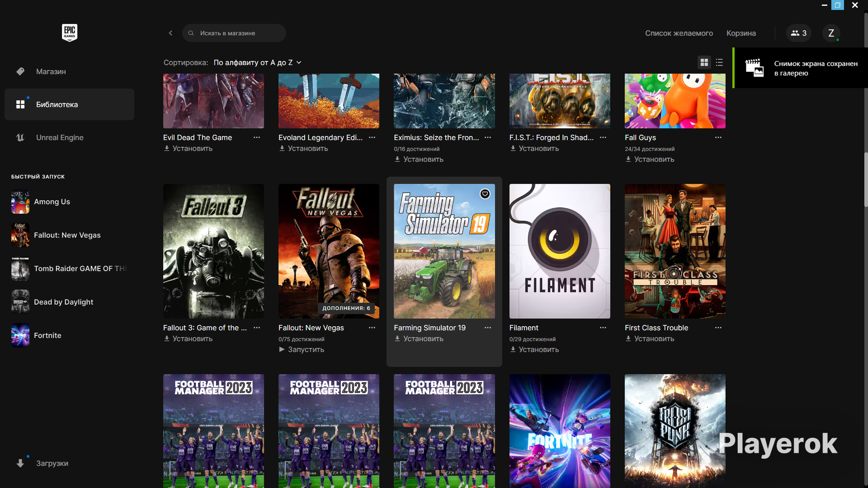Image resolution: width=868 pixels, height=488 pixels.
Task: Open Fall Guys cover art
Action: [x=675, y=101]
